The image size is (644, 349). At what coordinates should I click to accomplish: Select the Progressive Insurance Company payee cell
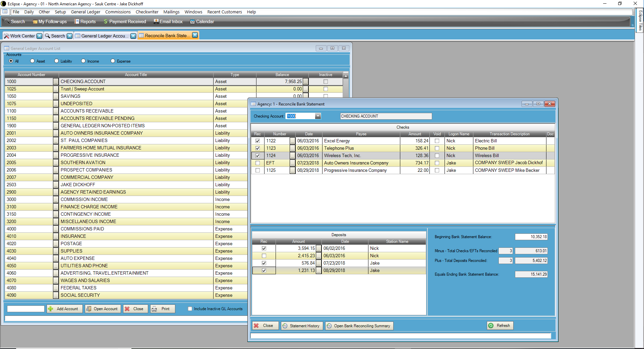[361, 170]
